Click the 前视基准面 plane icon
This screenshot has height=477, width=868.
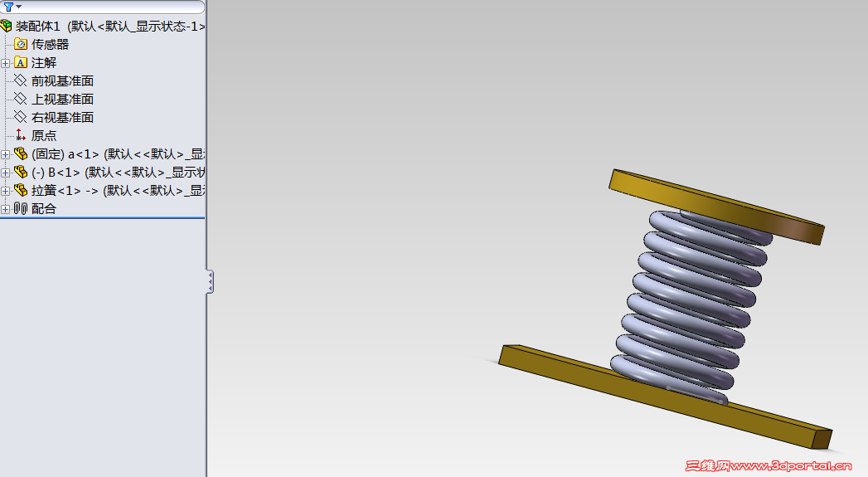(x=21, y=81)
